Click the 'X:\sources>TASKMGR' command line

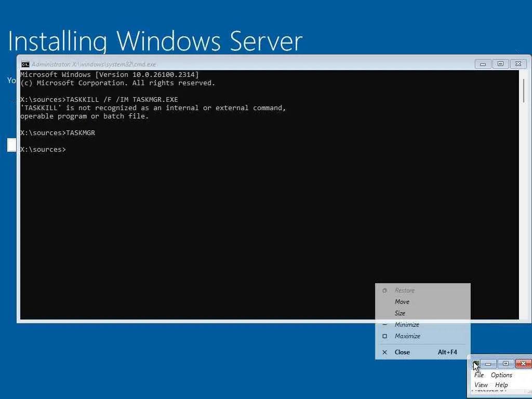pos(58,132)
